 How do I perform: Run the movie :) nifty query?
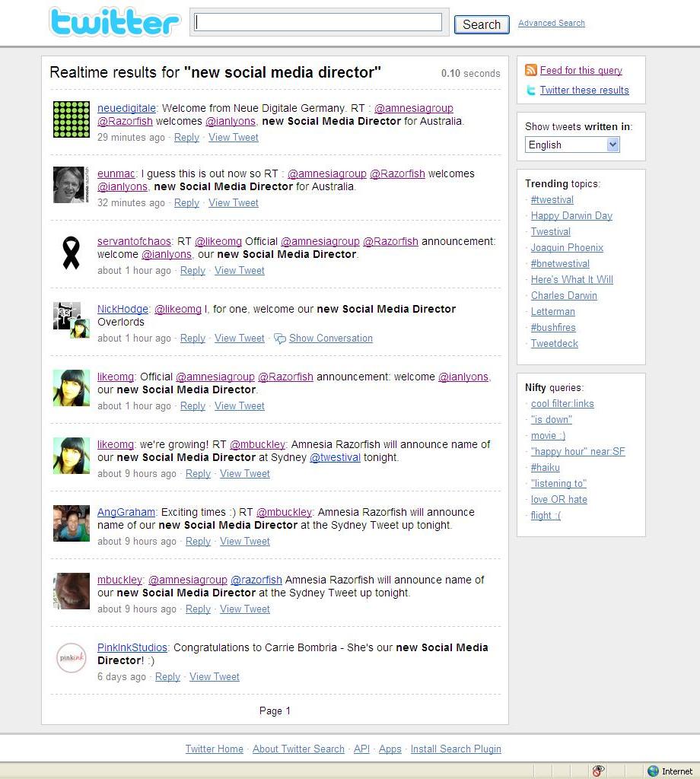pyautogui.click(x=548, y=436)
